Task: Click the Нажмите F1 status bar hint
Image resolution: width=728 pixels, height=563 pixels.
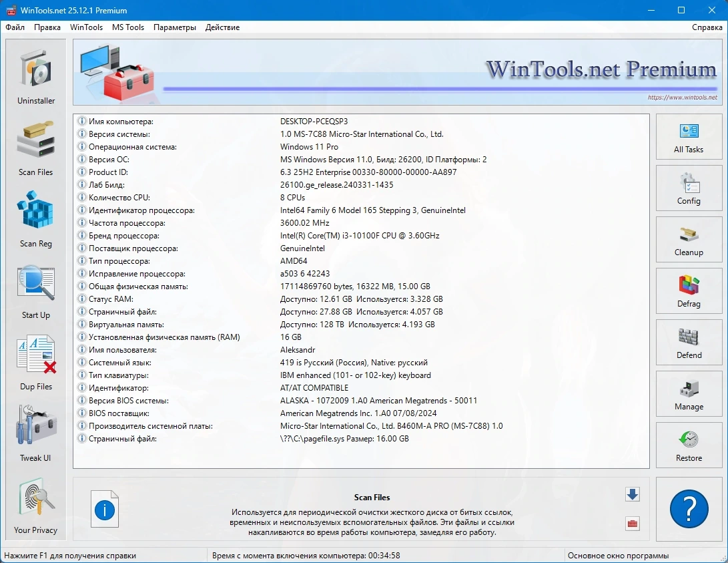Action: (70, 556)
